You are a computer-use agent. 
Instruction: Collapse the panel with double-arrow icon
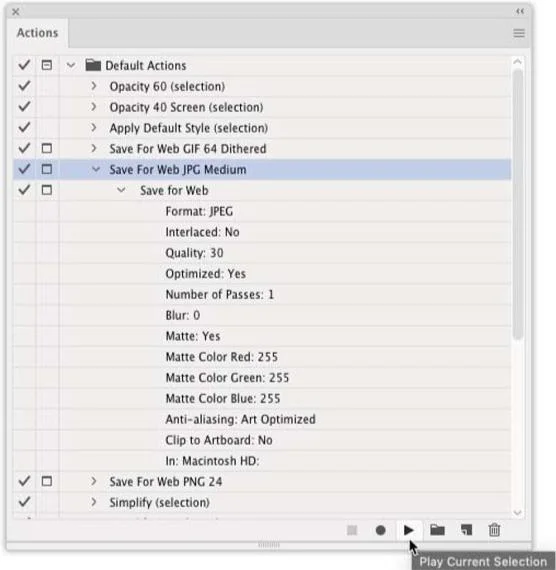[x=520, y=11]
